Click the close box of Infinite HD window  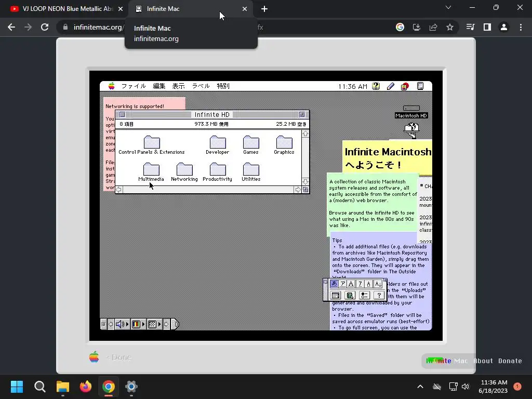pos(123,115)
